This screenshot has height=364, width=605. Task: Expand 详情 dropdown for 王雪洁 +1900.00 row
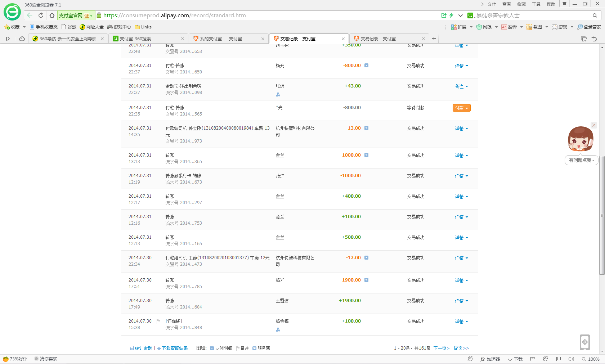[x=461, y=301]
